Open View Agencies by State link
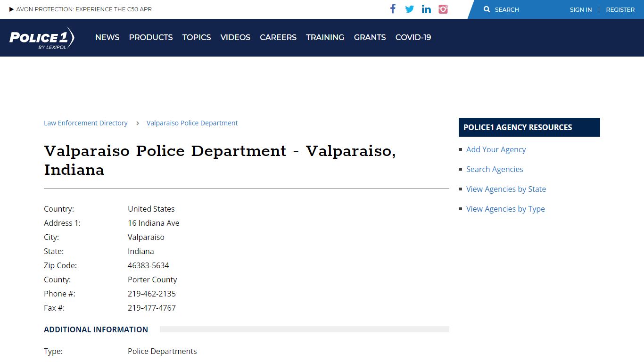The width and height of the screenshot is (644, 362). click(x=506, y=189)
